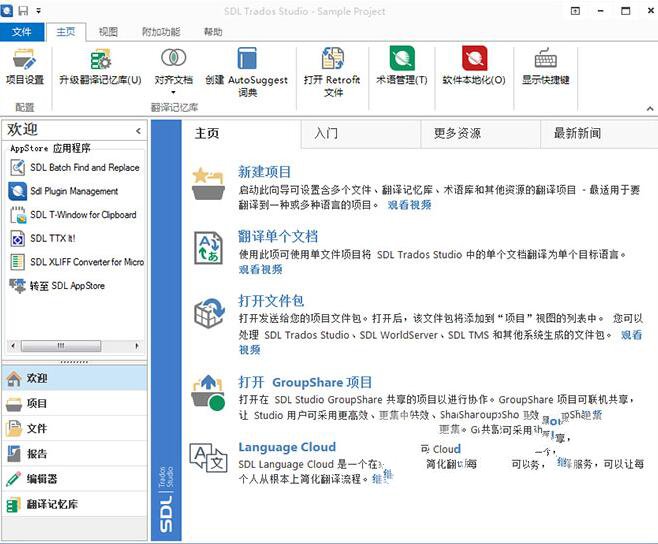Open SDL XLIFF Converter app
The width and height of the screenshot is (658, 544).
76,262
